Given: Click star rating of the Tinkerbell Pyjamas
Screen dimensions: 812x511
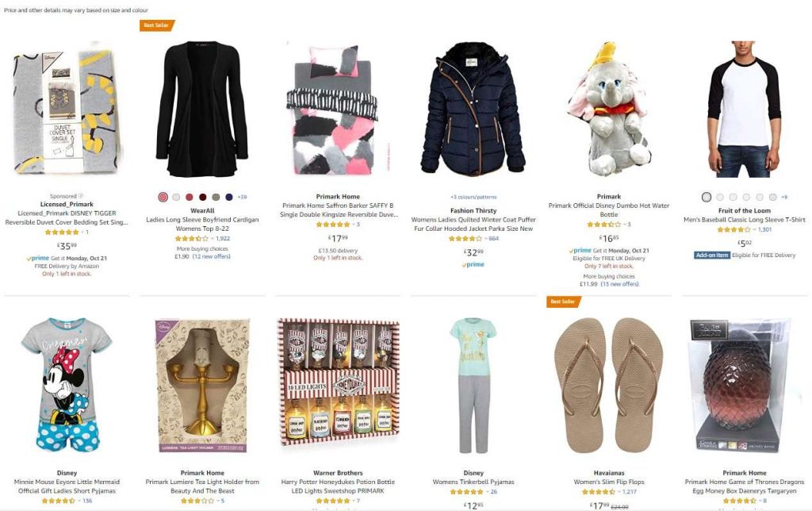Looking at the screenshot, I should coord(467,491).
